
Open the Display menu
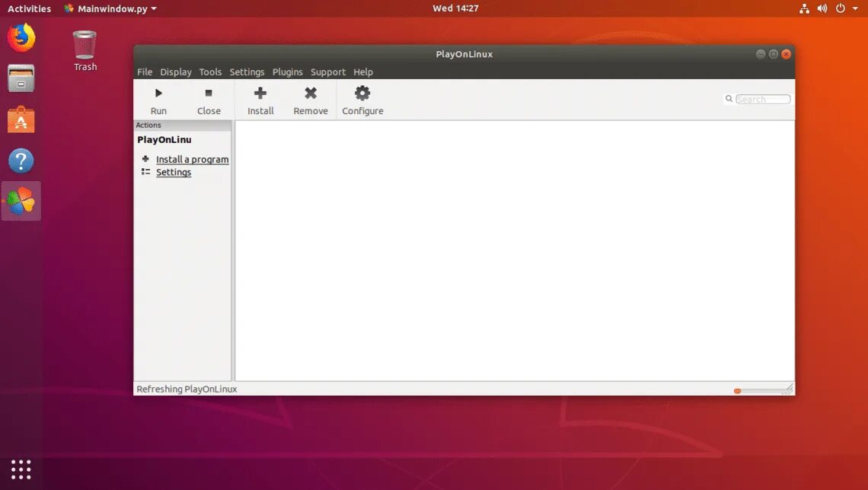pyautogui.click(x=175, y=72)
